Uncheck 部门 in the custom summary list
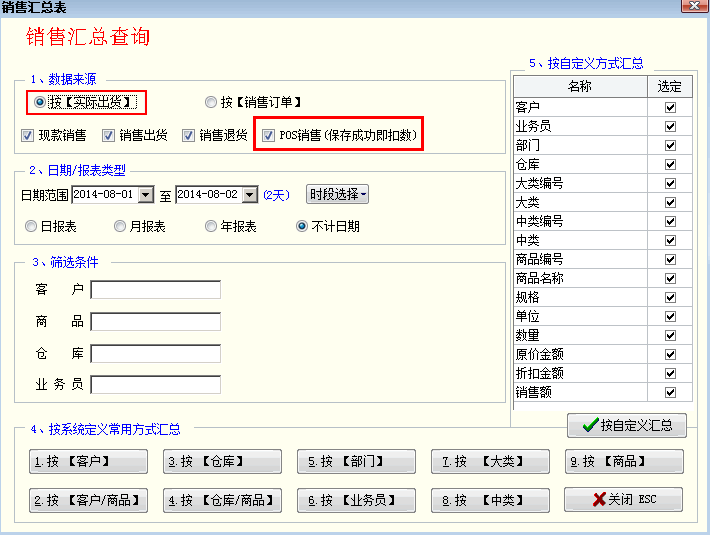710x535 pixels. click(670, 145)
